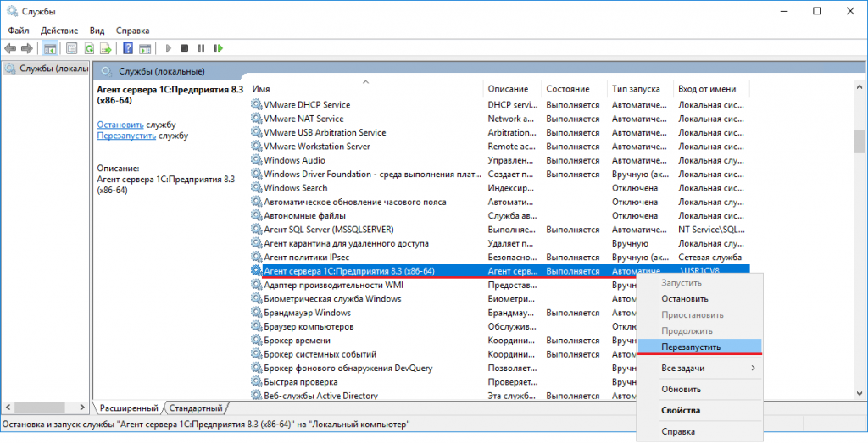The width and height of the screenshot is (868, 444).
Task: Click left pane horizontal scrollbar left arrow
Action: (x=8, y=408)
